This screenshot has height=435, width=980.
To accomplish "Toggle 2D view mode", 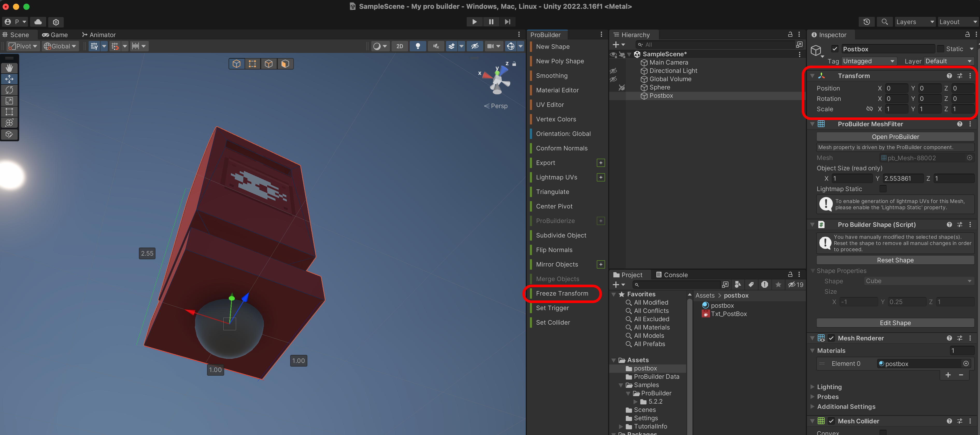I will tap(400, 46).
